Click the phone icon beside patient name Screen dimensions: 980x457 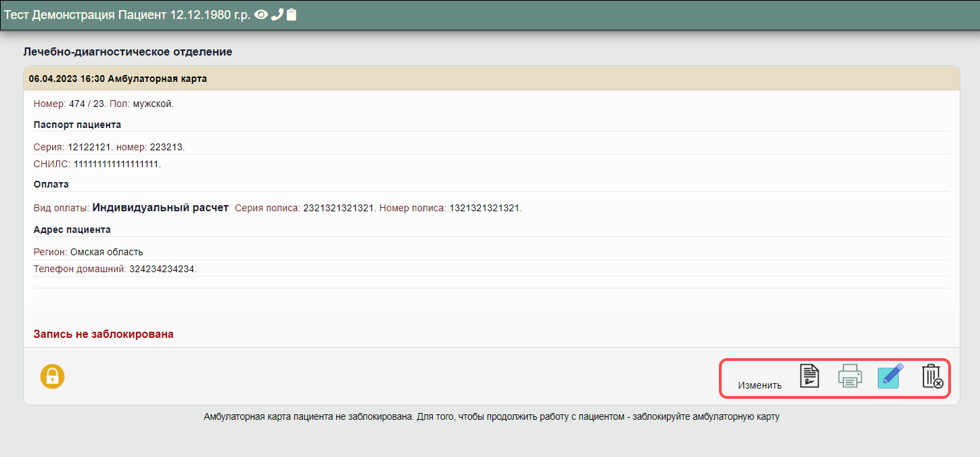click(x=277, y=15)
